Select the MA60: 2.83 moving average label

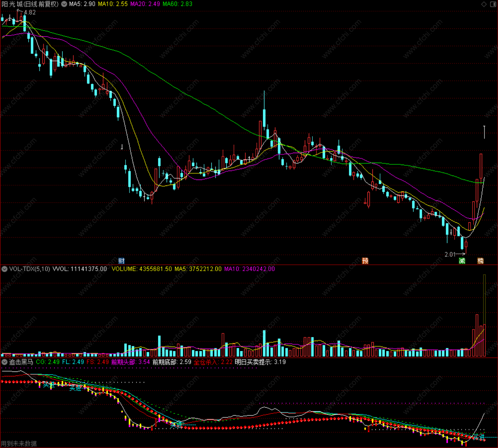click(178, 4)
